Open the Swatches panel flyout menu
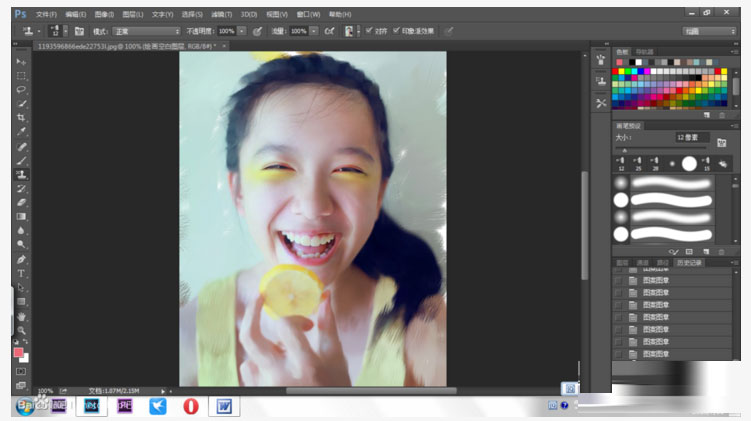The image size is (751, 421). [x=734, y=52]
